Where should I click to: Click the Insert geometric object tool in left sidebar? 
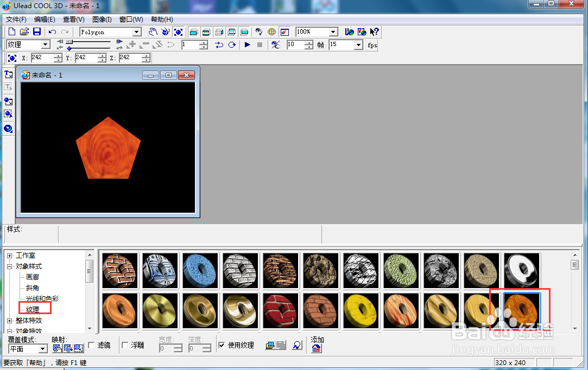click(x=8, y=129)
